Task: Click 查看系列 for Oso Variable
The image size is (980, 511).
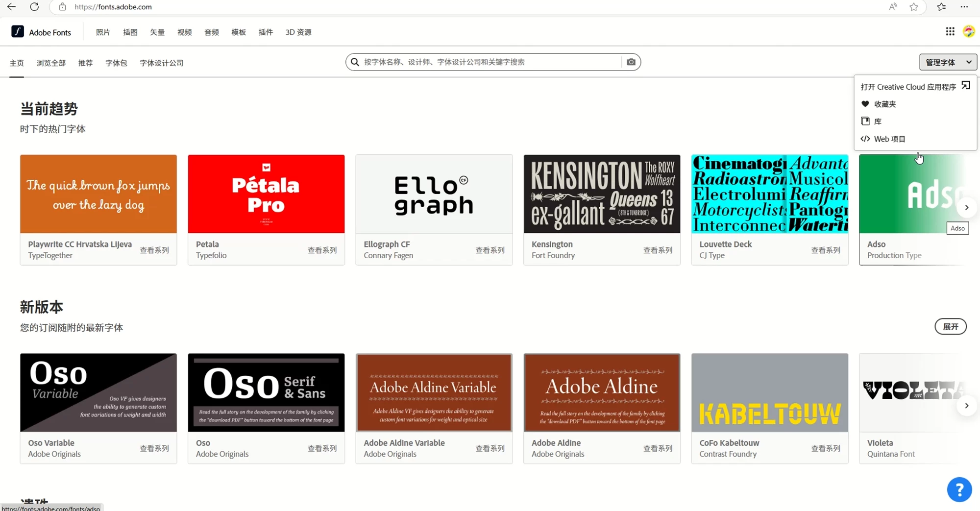Action: (x=154, y=448)
